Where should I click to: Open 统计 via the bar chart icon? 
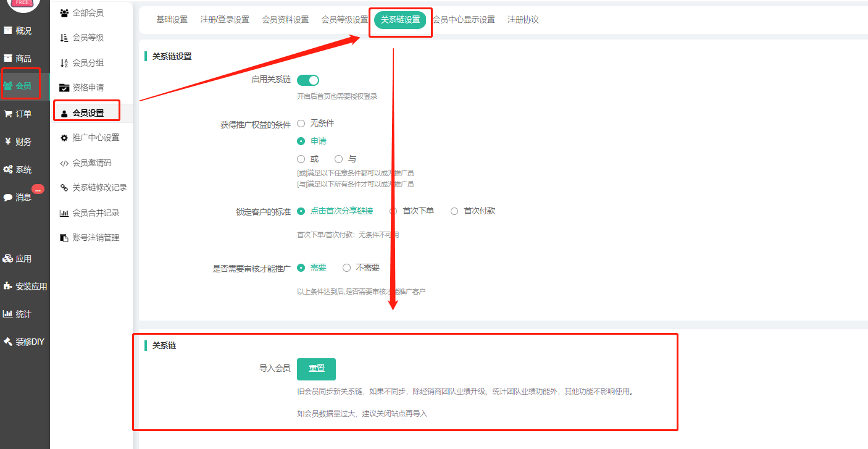pyautogui.click(x=8, y=314)
